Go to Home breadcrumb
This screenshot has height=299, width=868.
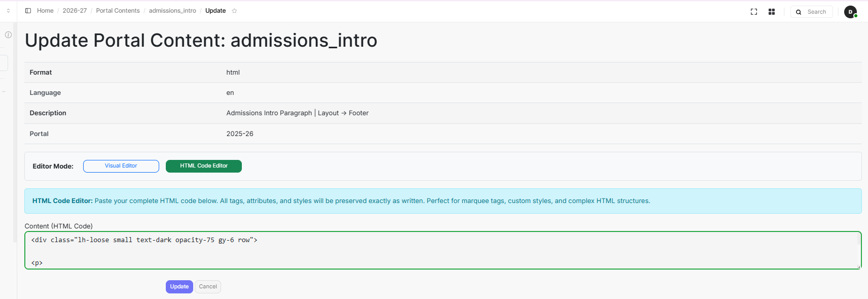(45, 11)
